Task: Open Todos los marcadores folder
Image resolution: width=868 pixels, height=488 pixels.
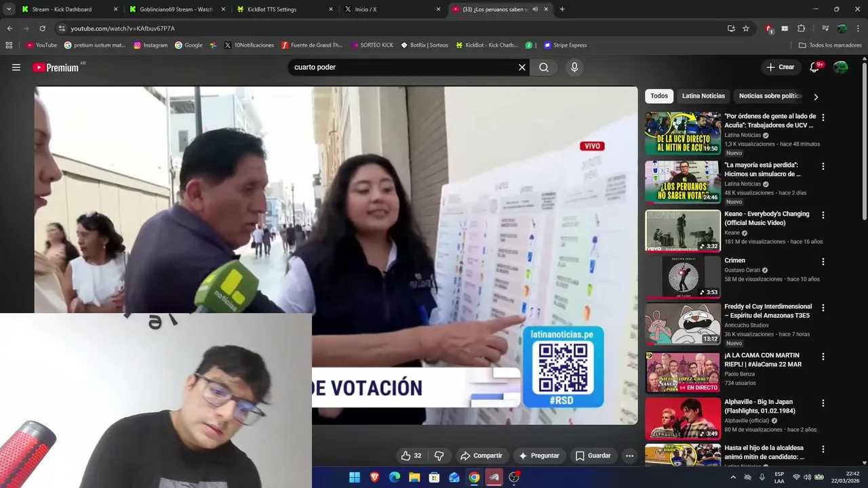Action: tap(830, 45)
